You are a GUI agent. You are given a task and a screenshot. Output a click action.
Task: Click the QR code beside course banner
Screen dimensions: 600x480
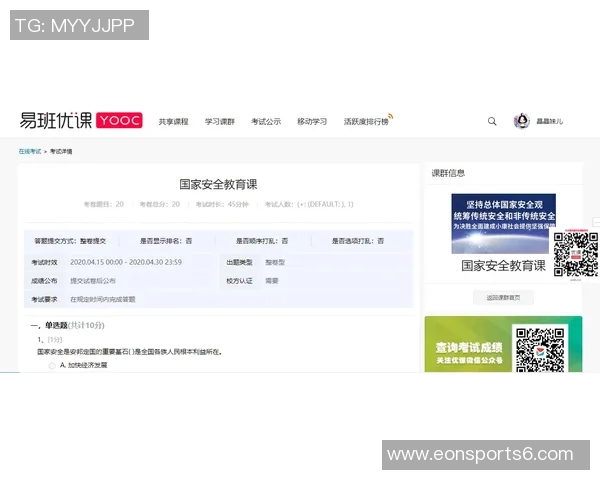[576, 255]
